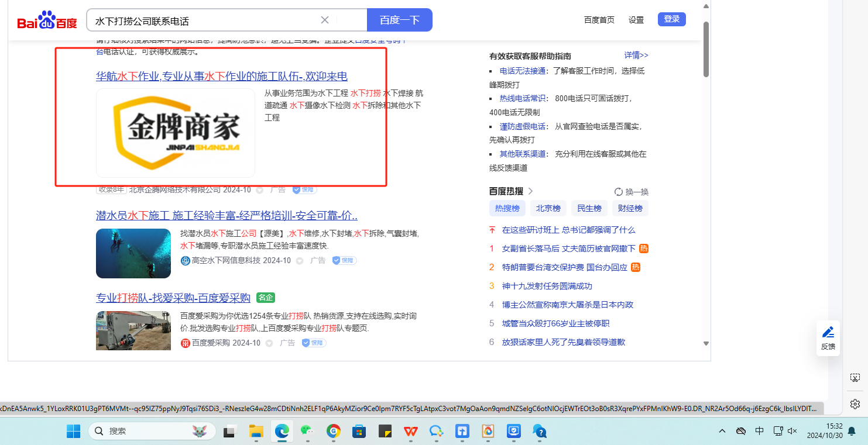This screenshot has height=445, width=868.
Task: Toggle the 中 input method indicator
Action: pos(759,431)
